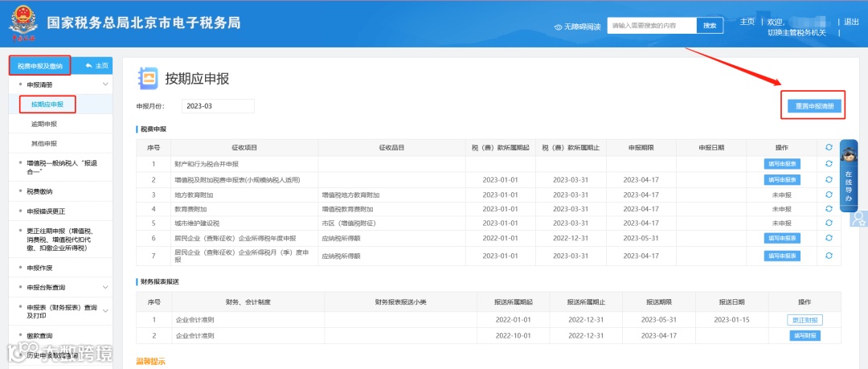Select 按期应申报 in the sidebar

click(x=47, y=105)
